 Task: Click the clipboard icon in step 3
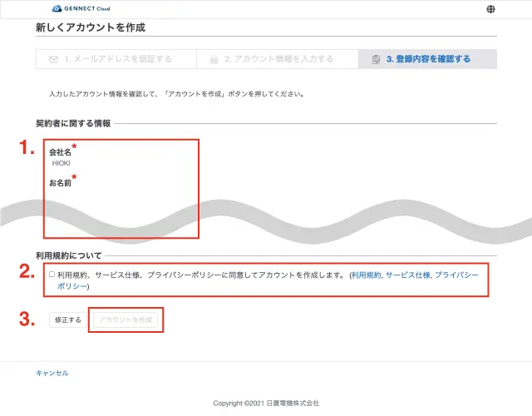point(376,59)
